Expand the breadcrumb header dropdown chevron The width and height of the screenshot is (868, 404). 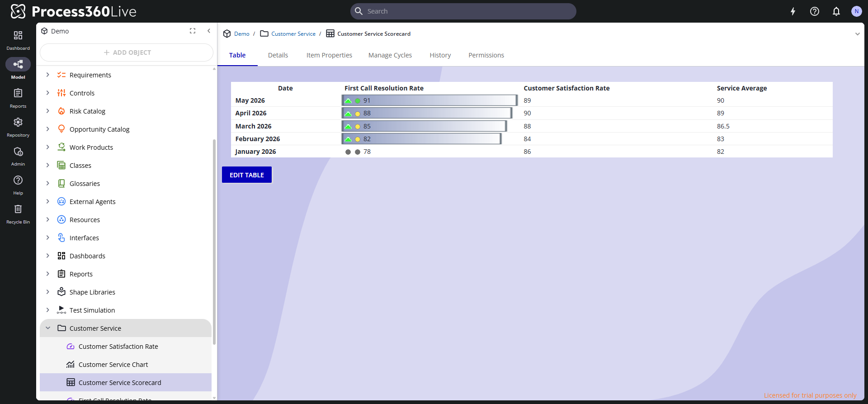857,34
